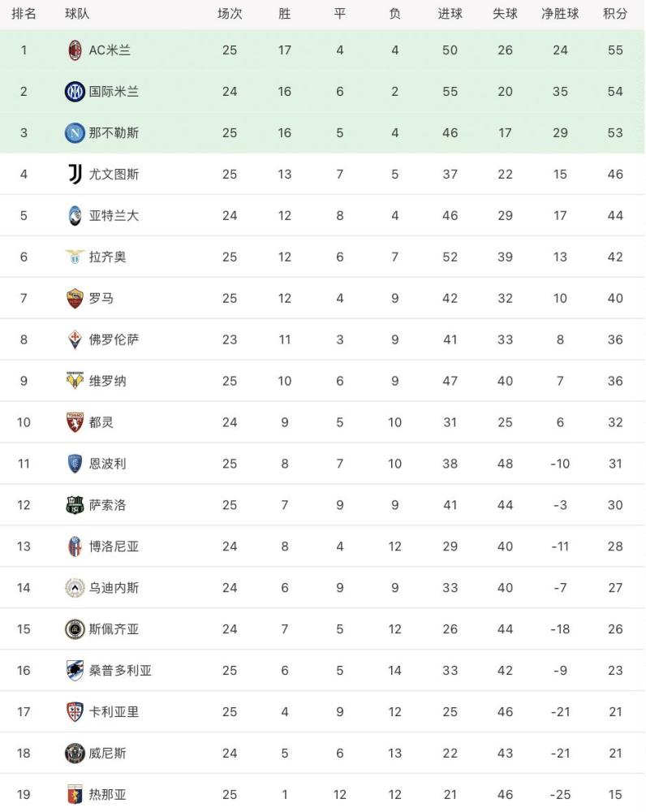Open the 卡利亚里 team name link
This screenshot has height=812, width=646.
[x=114, y=712]
